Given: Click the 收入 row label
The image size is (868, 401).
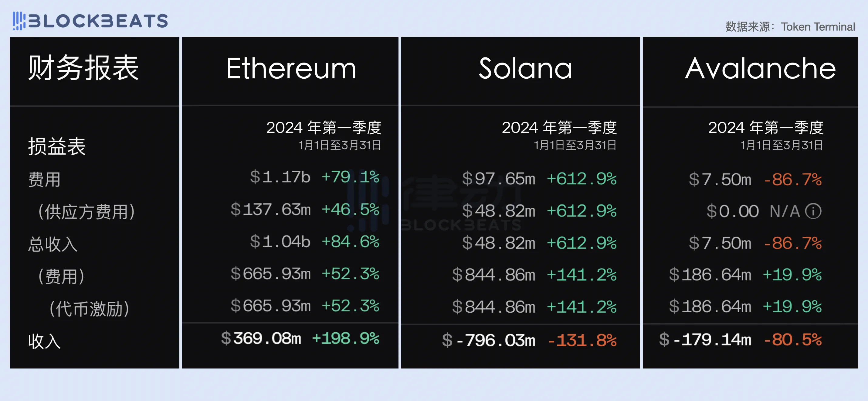Looking at the screenshot, I should click(x=45, y=341).
